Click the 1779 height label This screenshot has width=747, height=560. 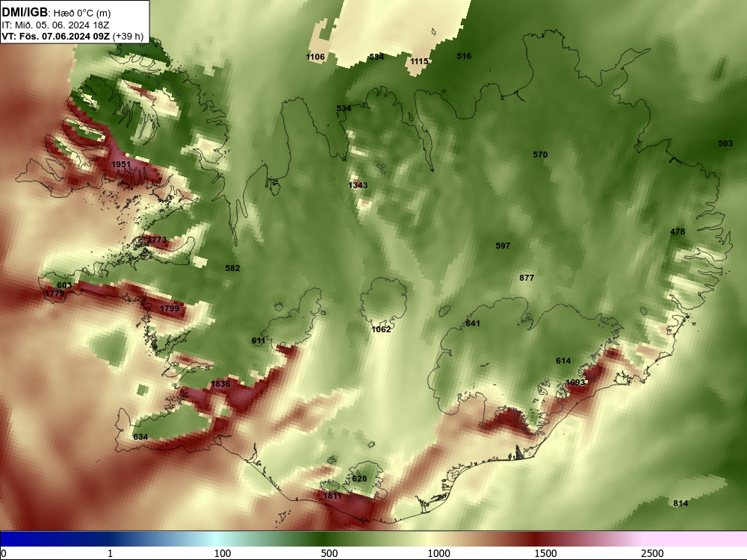pyautogui.click(x=55, y=293)
